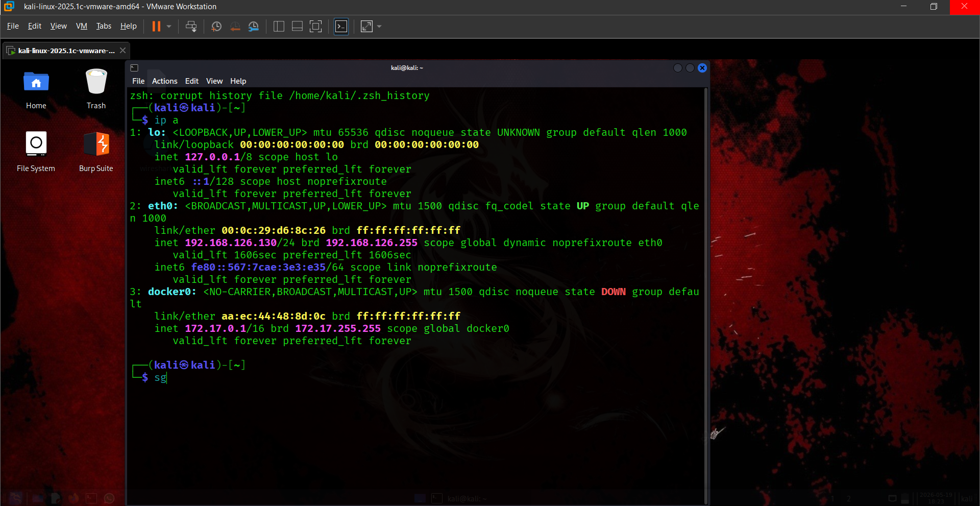Take a snapshot with the clock-plus icon

pyautogui.click(x=216, y=26)
